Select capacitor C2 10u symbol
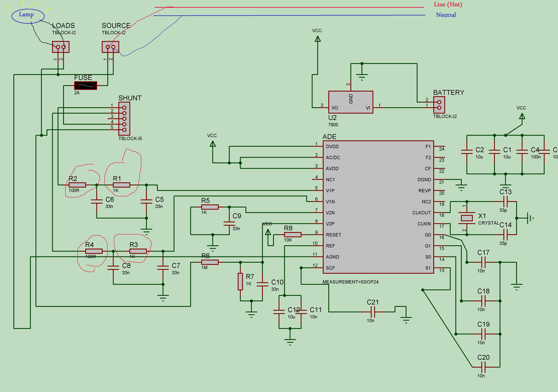 [467, 152]
